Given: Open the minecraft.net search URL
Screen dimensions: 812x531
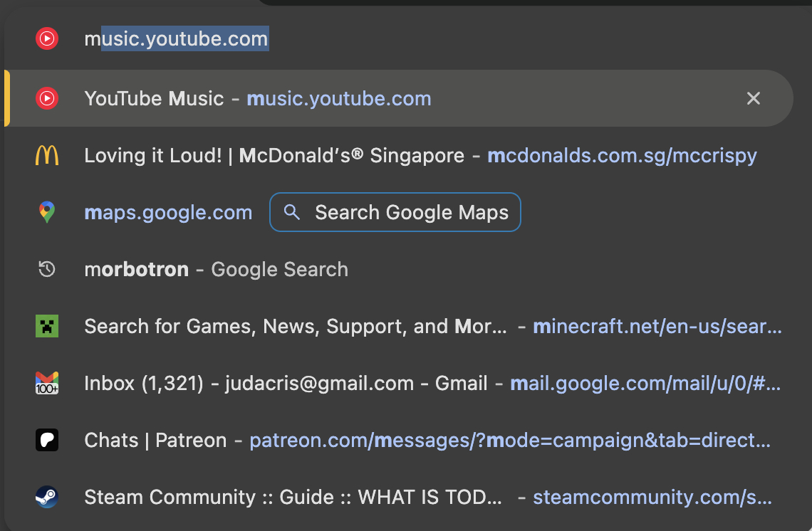Looking at the screenshot, I should tap(657, 326).
